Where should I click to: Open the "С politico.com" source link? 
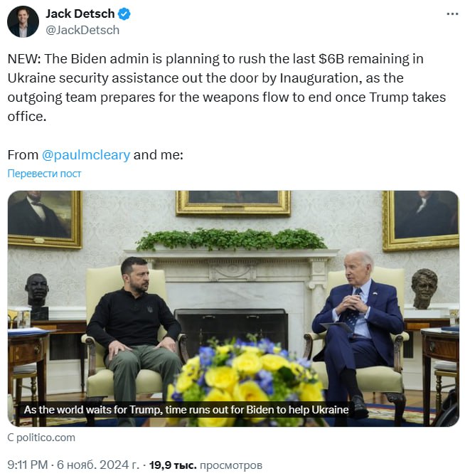[41, 438]
